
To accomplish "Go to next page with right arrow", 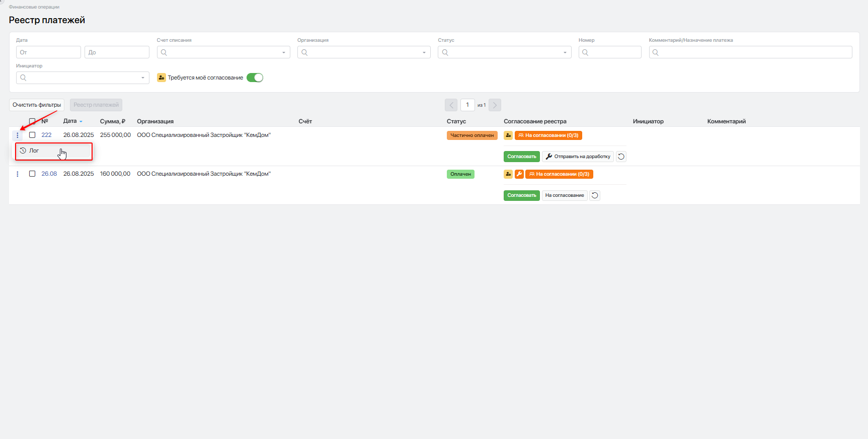I will [x=495, y=105].
